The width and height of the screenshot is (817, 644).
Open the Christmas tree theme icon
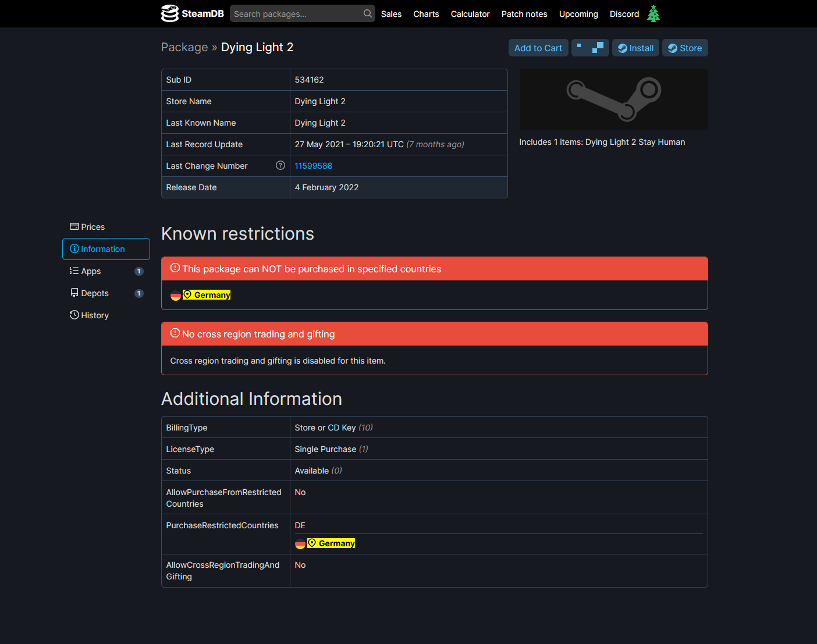[x=653, y=13]
